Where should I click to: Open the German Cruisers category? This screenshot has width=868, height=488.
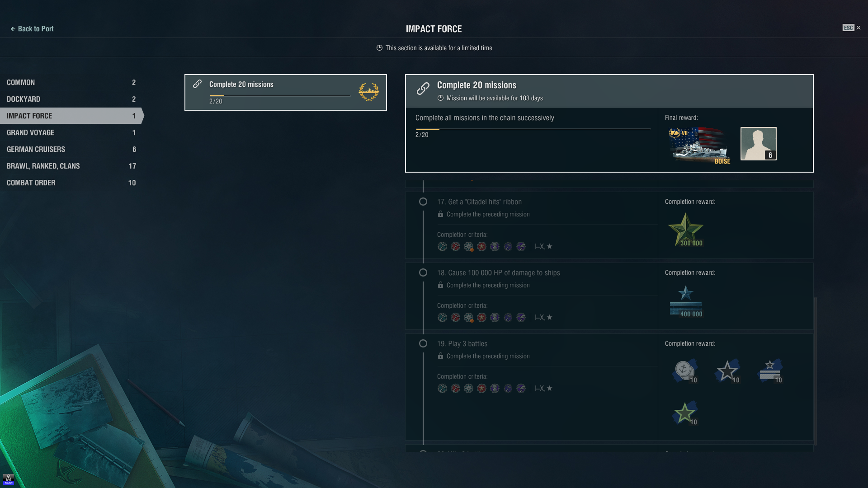tap(71, 149)
